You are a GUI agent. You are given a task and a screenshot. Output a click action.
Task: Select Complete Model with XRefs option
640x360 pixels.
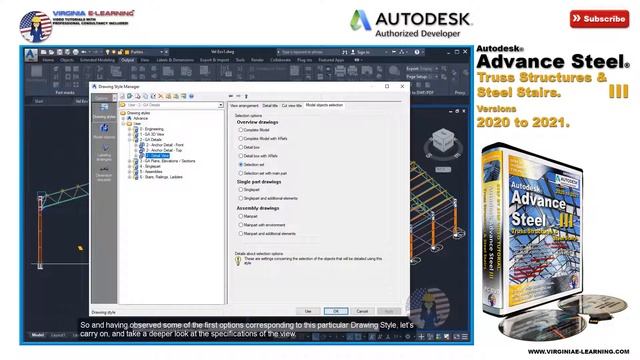pyautogui.click(x=263, y=139)
